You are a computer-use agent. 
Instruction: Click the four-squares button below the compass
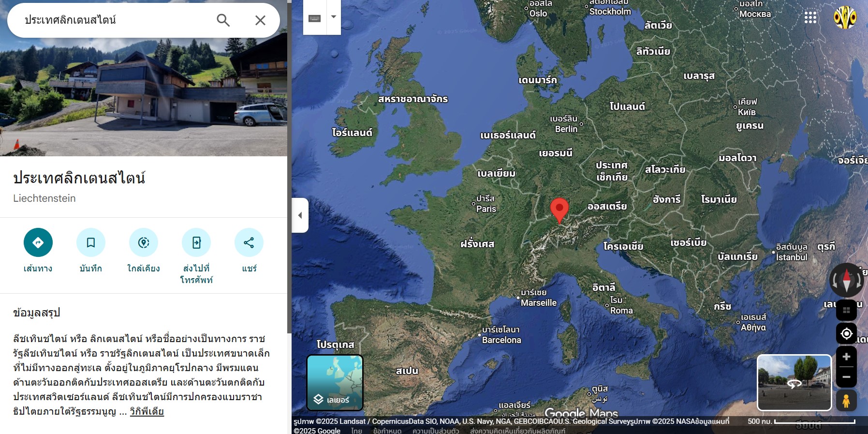(x=846, y=311)
